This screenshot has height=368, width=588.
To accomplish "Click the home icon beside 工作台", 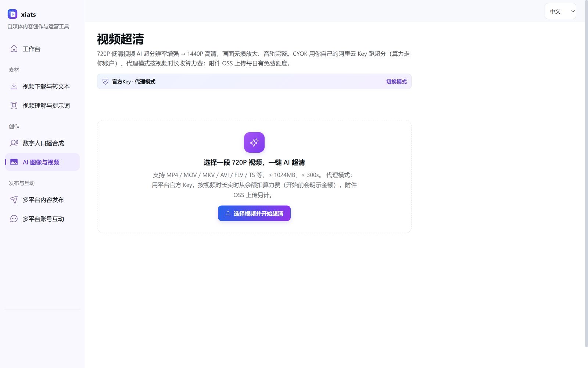I will pos(14,49).
